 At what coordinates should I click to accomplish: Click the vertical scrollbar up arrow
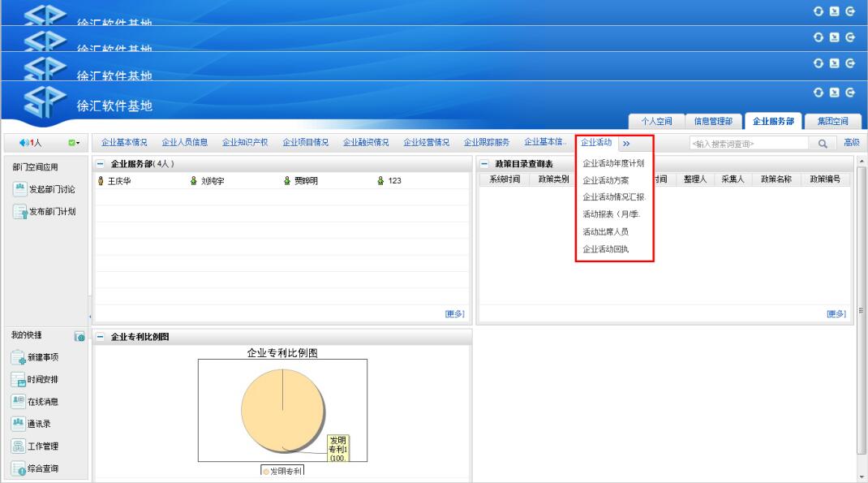coord(862,162)
